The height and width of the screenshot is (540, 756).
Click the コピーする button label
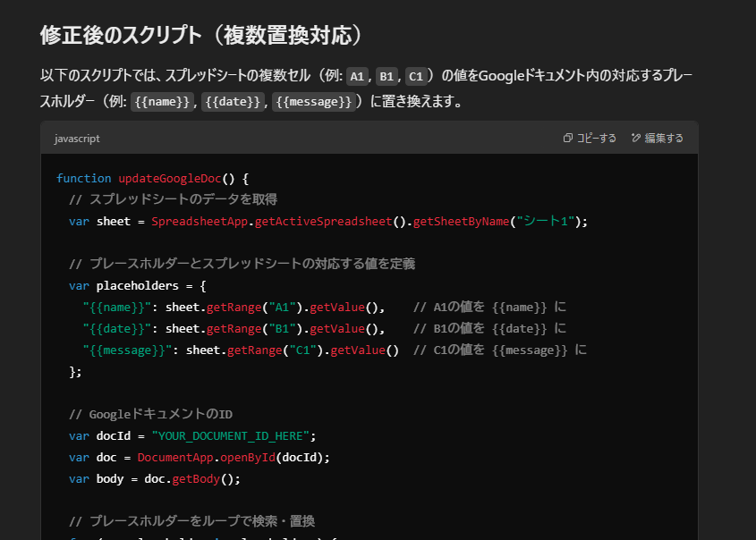pos(597,139)
